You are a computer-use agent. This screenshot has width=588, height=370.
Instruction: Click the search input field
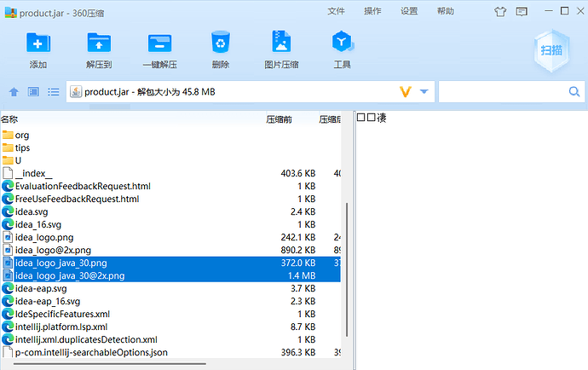click(503, 91)
